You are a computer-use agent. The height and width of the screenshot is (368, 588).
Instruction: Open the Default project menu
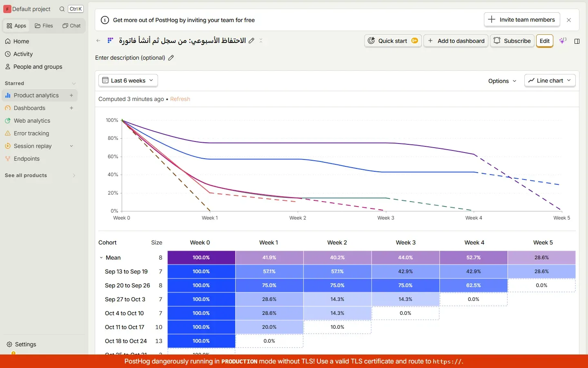27,9
